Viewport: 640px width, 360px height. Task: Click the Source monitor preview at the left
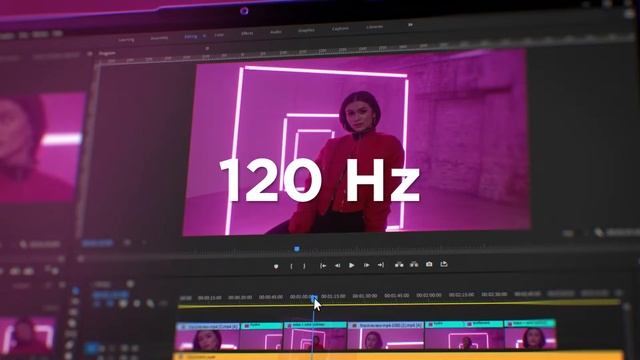(x=41, y=147)
